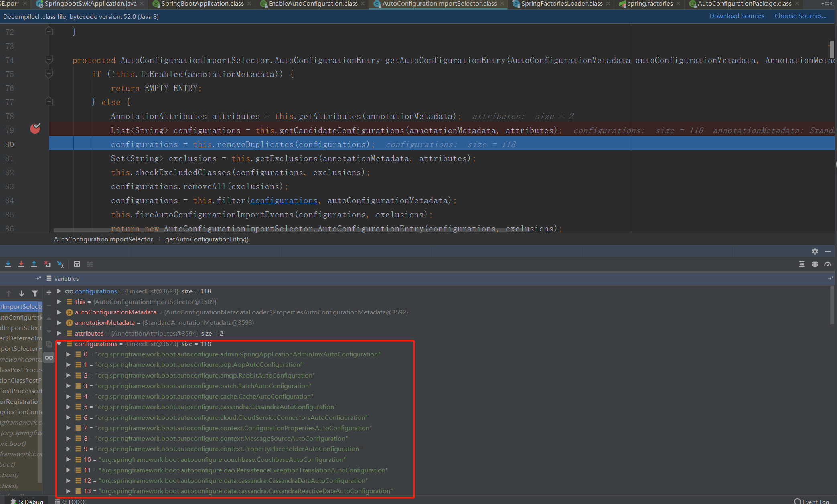The height and width of the screenshot is (504, 837).
Task: Click the Restore Layout icon in the debug toolbar
Action: [802, 264]
